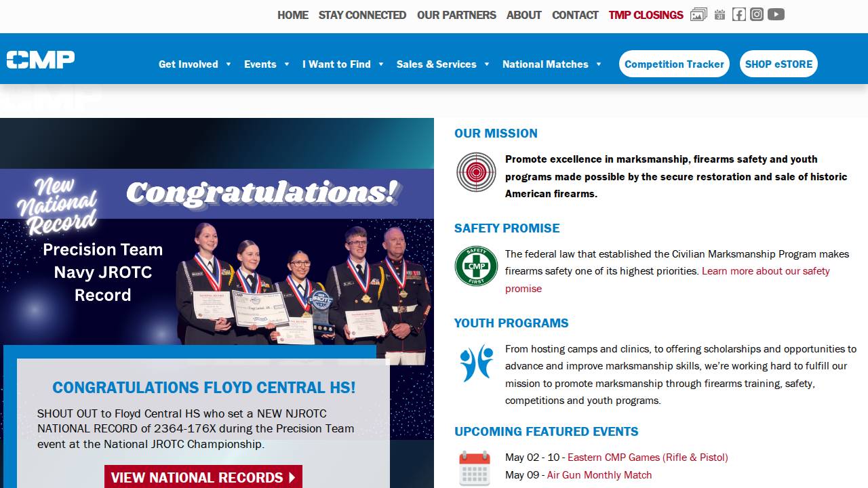This screenshot has height=488, width=868.
Task: Select the Safety First badge icon
Action: [x=475, y=266]
